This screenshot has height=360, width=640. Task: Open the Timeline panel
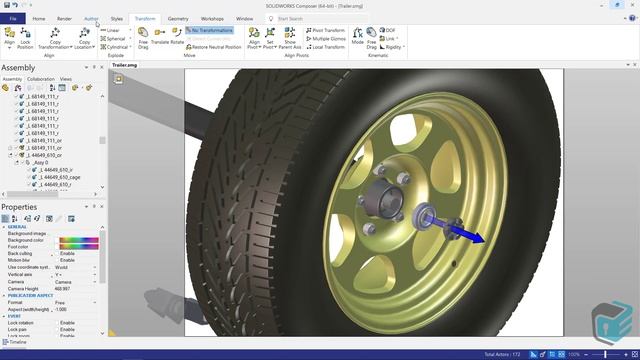coord(14,342)
